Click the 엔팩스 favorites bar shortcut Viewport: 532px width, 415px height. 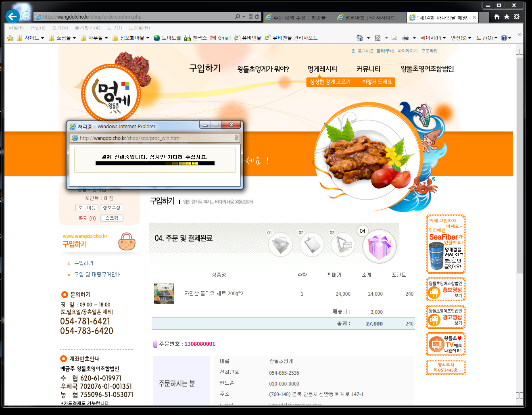pos(196,38)
